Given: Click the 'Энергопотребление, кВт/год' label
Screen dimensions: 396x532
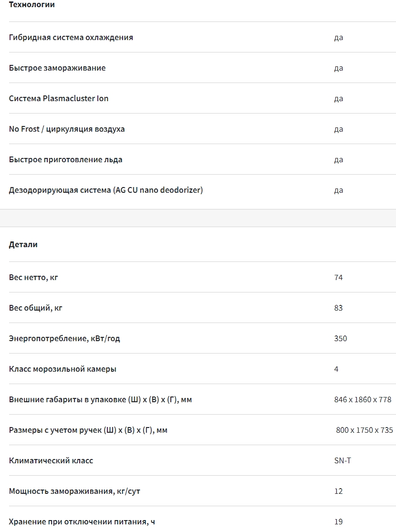Looking at the screenshot, I should (64, 338).
